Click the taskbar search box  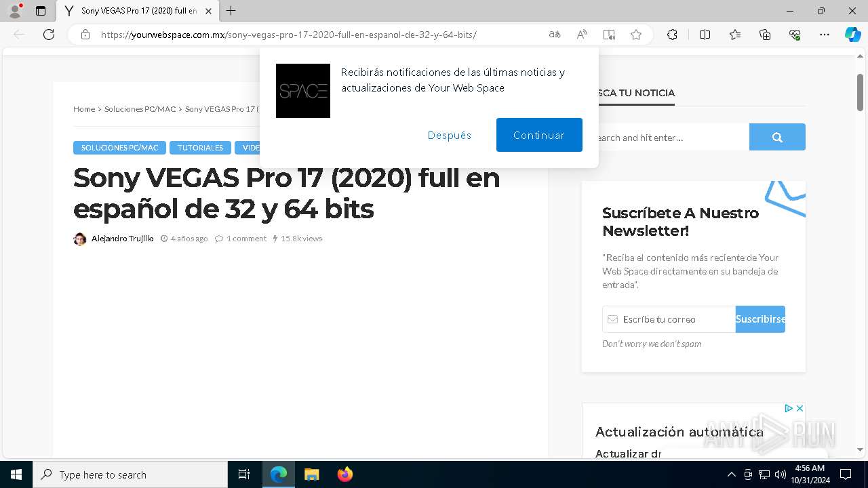click(130, 474)
